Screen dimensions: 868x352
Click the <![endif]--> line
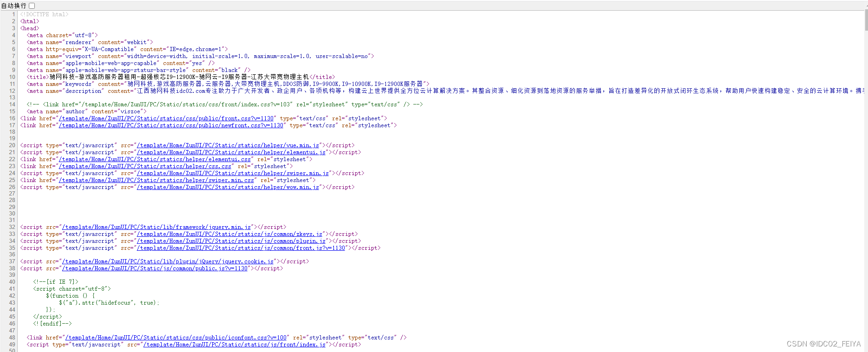click(x=52, y=324)
